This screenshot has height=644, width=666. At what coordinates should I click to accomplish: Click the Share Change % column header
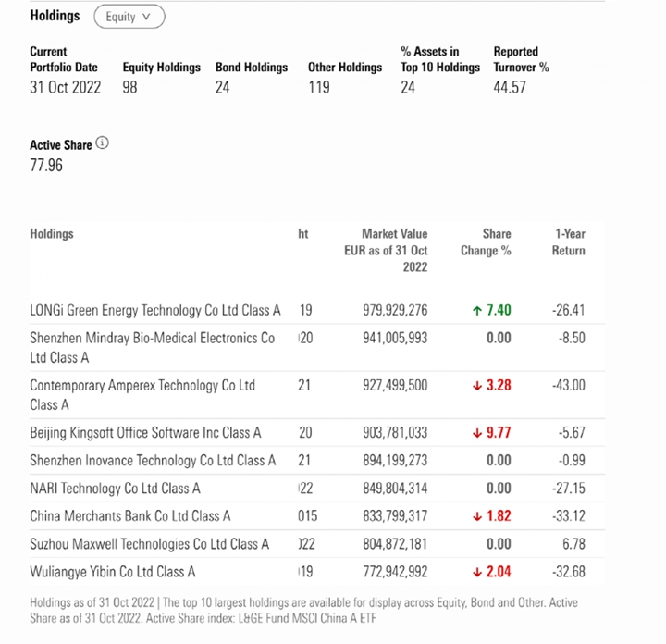(x=486, y=242)
